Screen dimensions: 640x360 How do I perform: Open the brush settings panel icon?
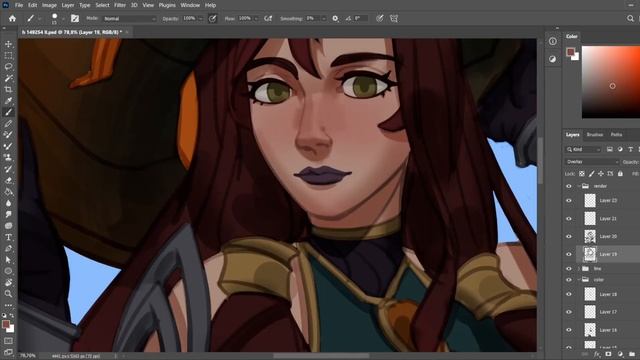point(75,18)
